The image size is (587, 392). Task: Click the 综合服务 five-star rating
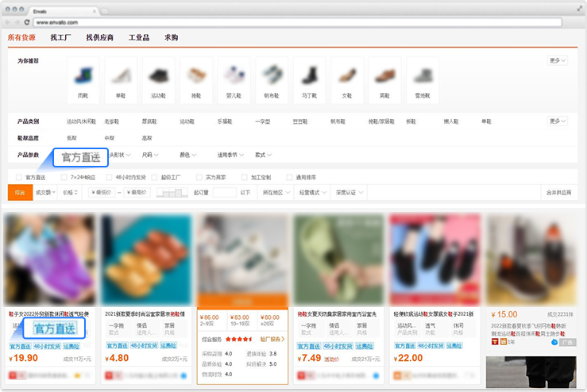(x=239, y=340)
